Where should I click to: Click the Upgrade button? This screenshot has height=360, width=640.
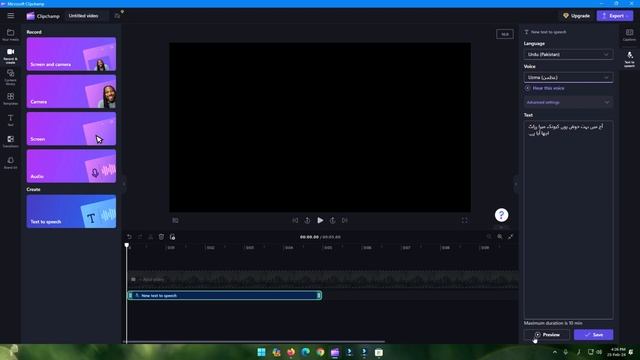pyautogui.click(x=576, y=16)
